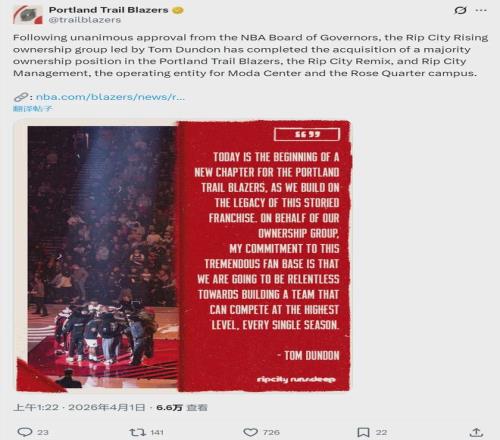500x440 pixels.
Task: Translate the post using the Chinese link
Action: 33,108
